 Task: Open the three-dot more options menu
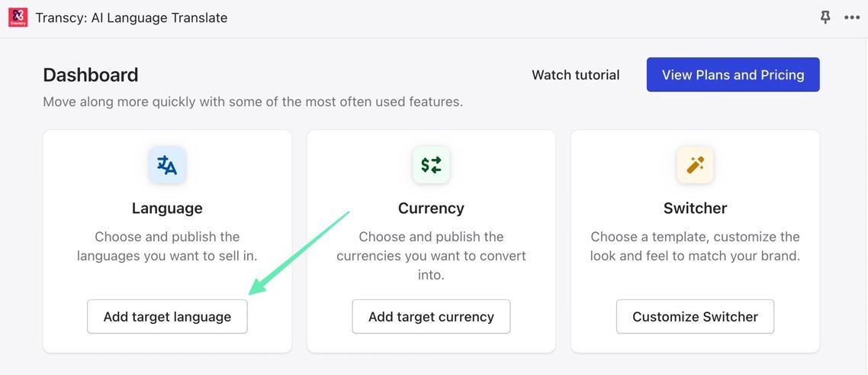(852, 18)
